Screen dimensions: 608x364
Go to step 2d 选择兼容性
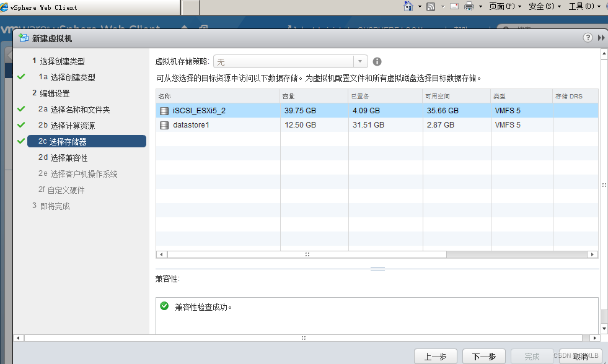63,158
